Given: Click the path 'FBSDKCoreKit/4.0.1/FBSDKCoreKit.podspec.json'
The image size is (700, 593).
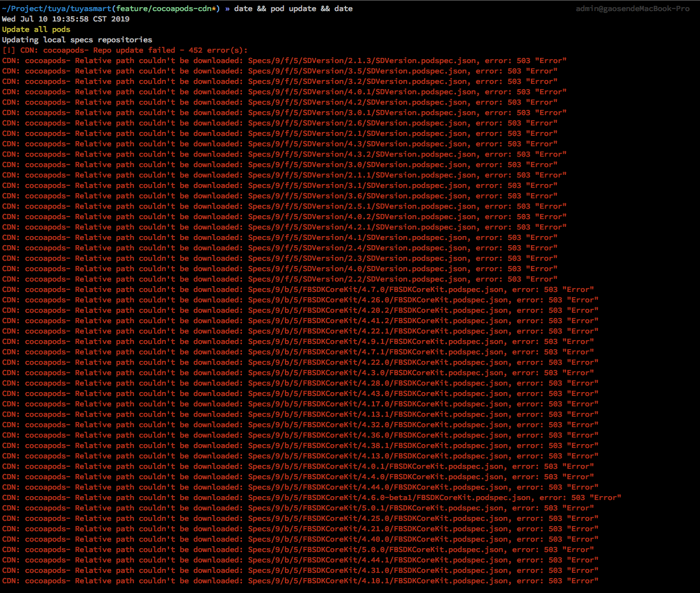Looking at the screenshot, I should click(x=403, y=467).
